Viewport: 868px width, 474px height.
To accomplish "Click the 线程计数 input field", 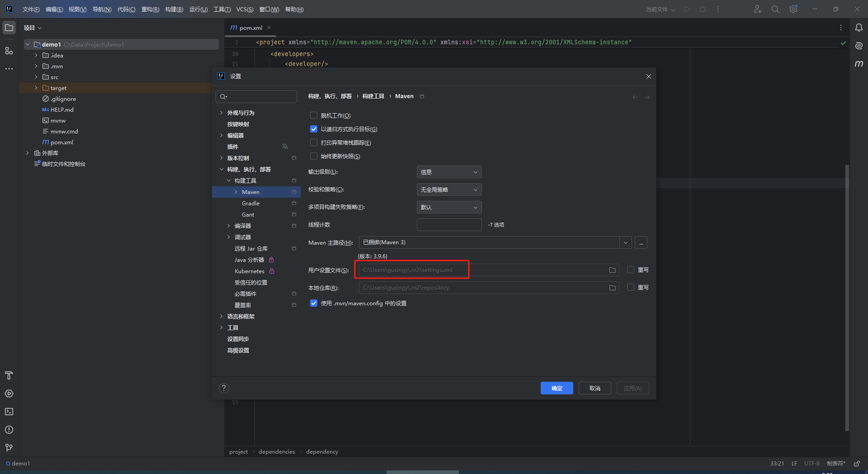I will coord(449,225).
